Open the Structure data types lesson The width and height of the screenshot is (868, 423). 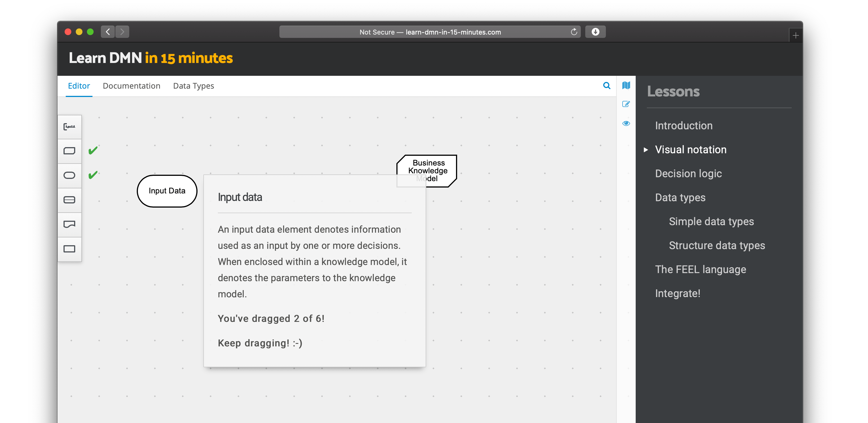pos(717,245)
